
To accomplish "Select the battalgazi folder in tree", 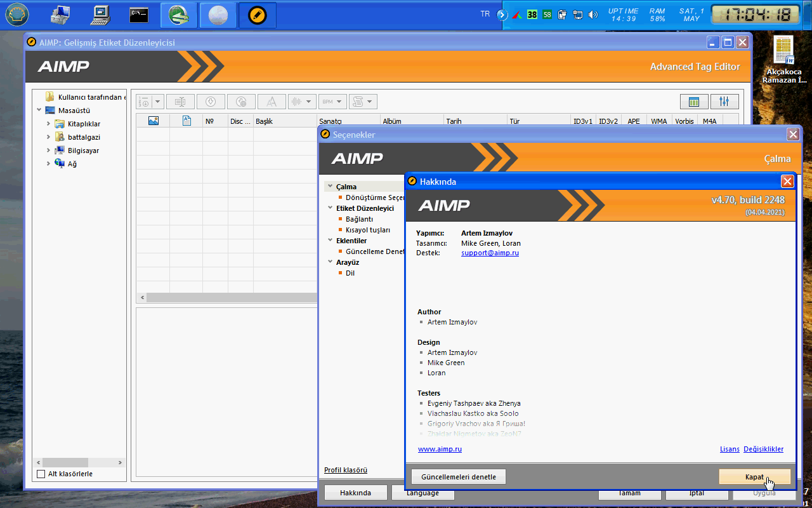I will point(84,137).
